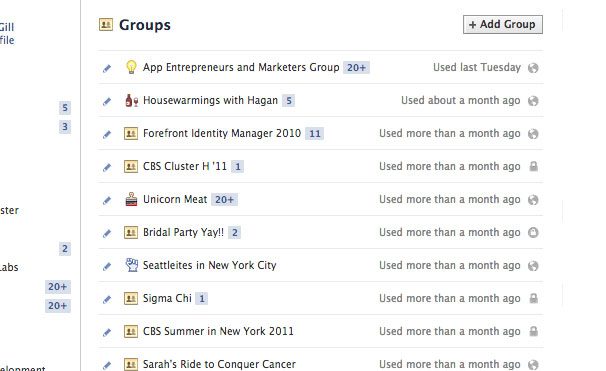Click the lightbulb icon of App Entrepreneurs group

[x=131, y=67]
